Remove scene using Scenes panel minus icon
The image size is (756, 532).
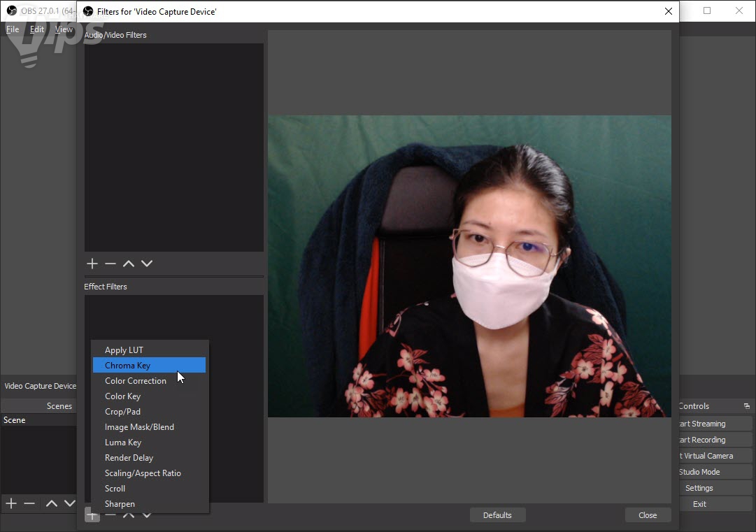pyautogui.click(x=29, y=503)
